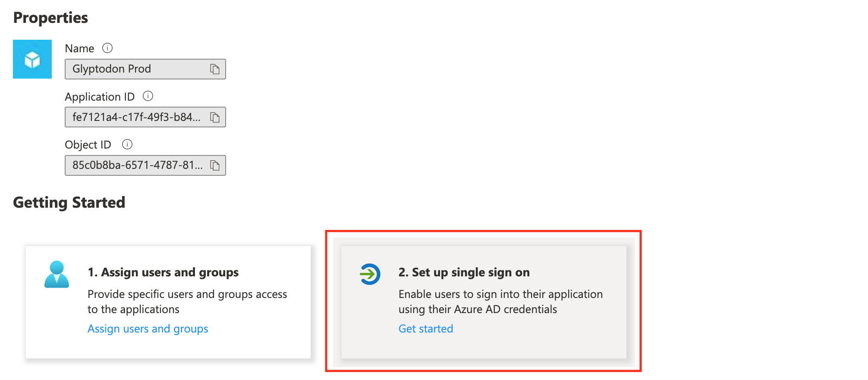Image resolution: width=868 pixels, height=380 pixels.
Task: Copy the Application ID to clipboard
Action: [215, 117]
